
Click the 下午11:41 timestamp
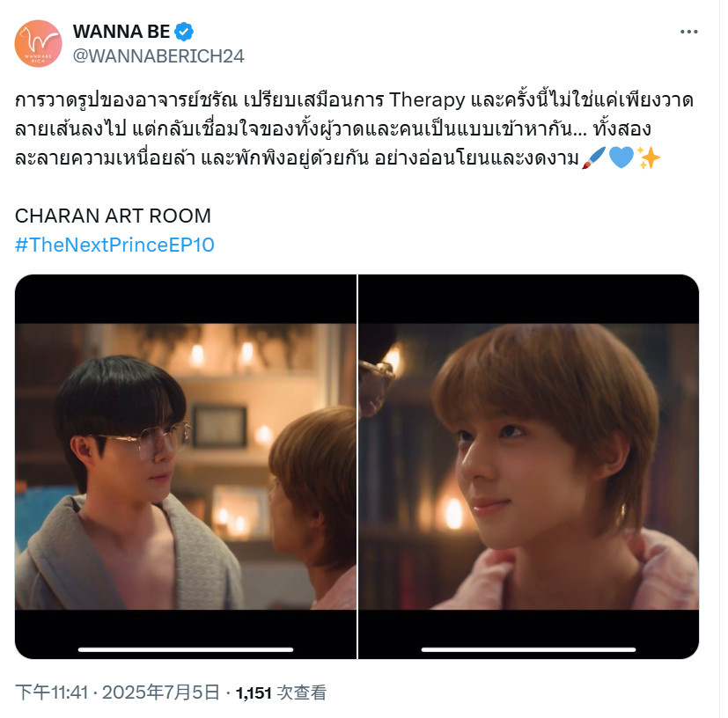click(52, 692)
